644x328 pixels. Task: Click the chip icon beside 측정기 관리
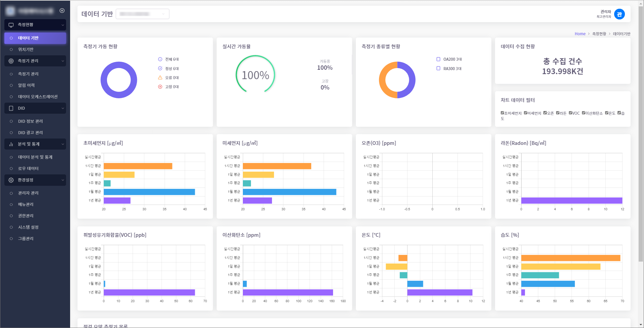[11, 61]
